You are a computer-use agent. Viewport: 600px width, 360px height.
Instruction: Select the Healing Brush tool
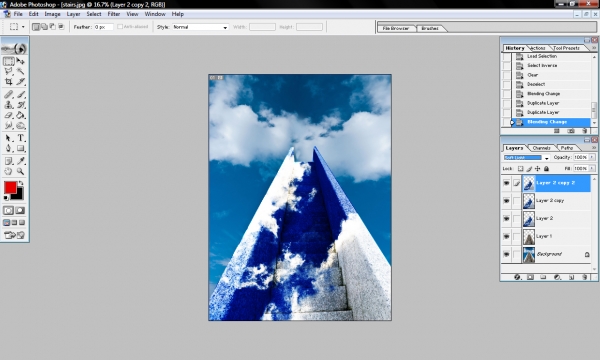[x=8, y=94]
